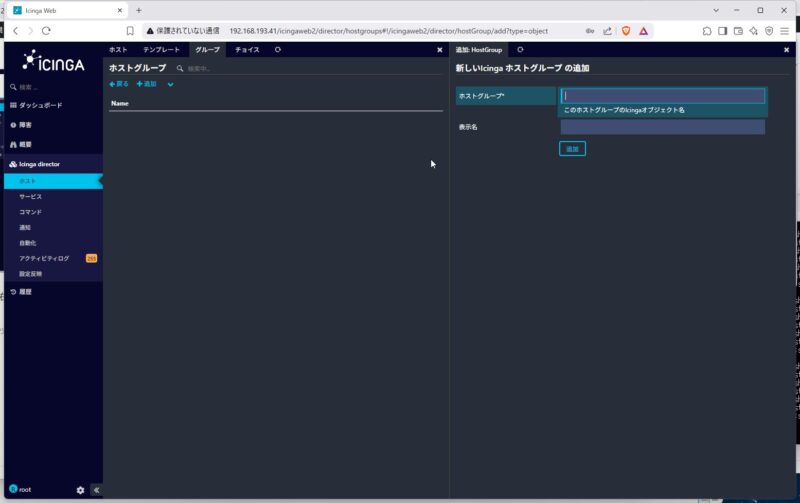800x503 pixels.
Task: Switch to the ホスト tab
Action: point(118,49)
